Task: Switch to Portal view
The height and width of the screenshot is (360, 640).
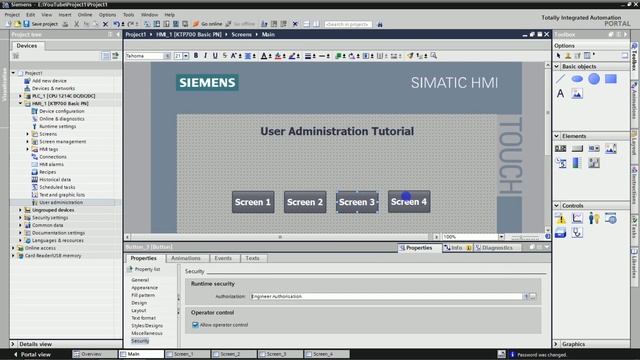Action: pyautogui.click(x=32, y=354)
